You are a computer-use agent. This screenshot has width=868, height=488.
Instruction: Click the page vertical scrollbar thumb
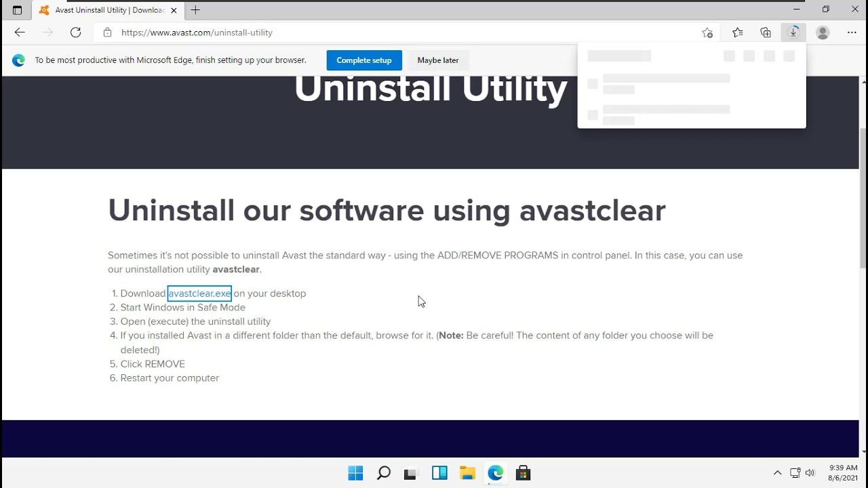863,197
